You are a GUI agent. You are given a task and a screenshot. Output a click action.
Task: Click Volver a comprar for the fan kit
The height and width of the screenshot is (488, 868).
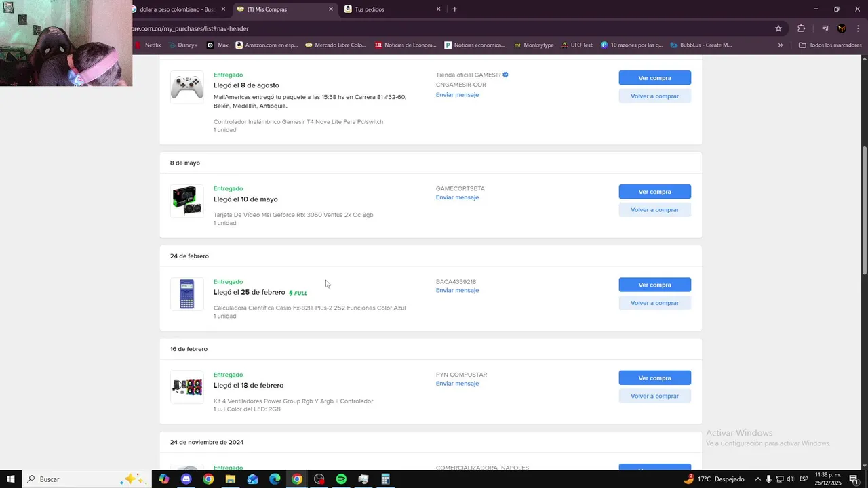[x=654, y=396]
